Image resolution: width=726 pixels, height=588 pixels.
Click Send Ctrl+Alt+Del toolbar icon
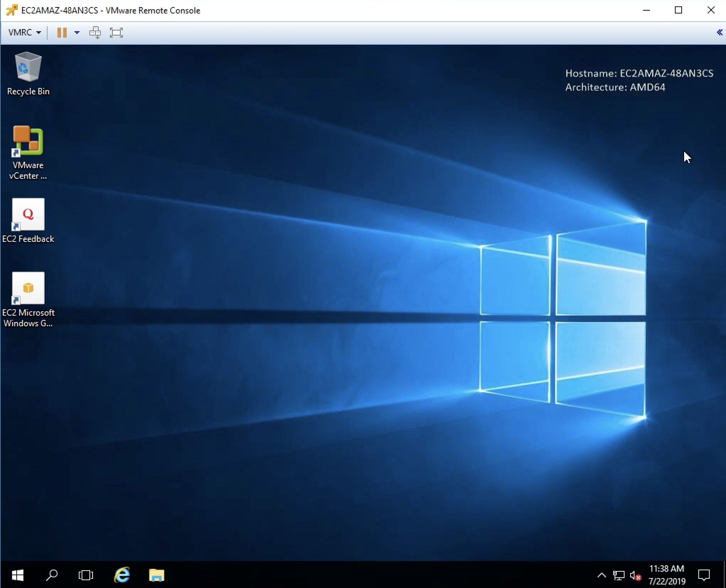[95, 33]
